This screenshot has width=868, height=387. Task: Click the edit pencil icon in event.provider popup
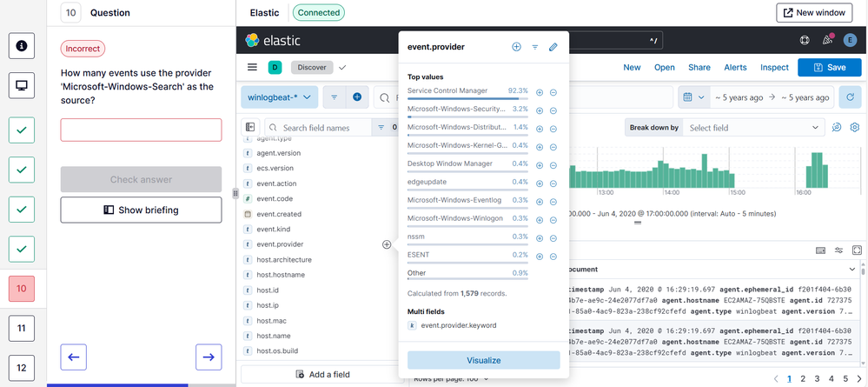click(553, 47)
